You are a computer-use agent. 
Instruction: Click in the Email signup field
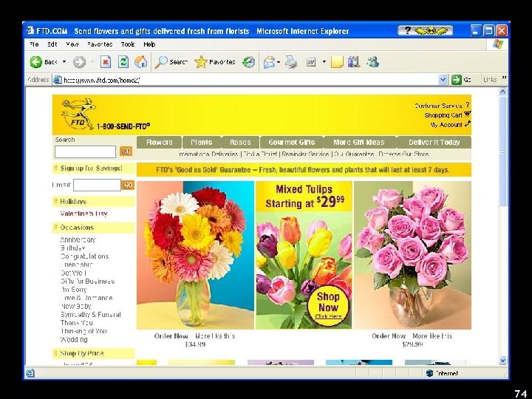(97, 185)
